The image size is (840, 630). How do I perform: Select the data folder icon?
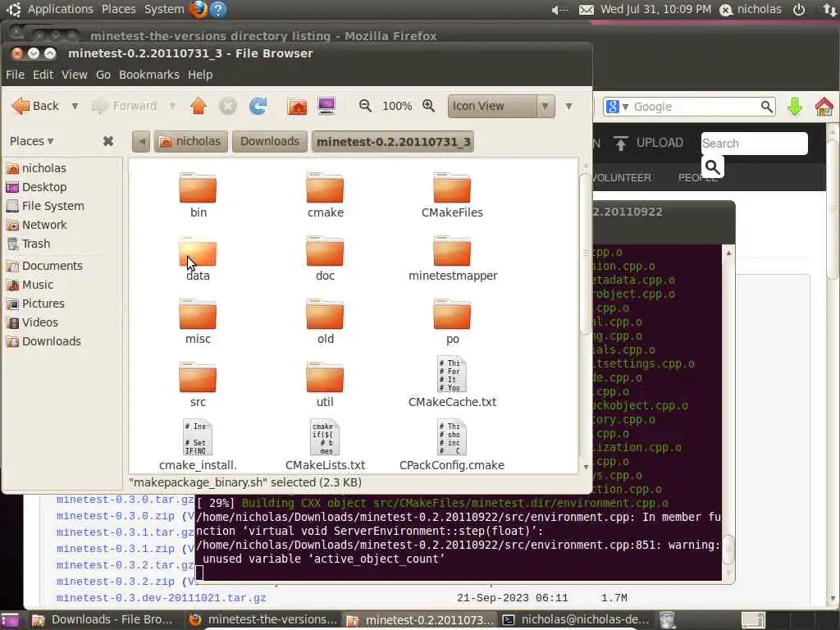pyautogui.click(x=198, y=251)
